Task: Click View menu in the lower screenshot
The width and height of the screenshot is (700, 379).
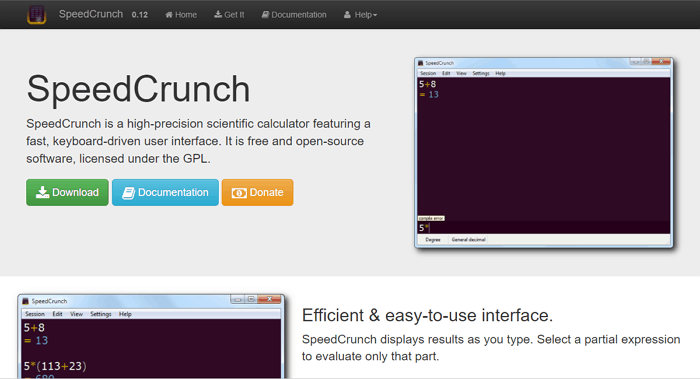Action: pyautogui.click(x=76, y=314)
